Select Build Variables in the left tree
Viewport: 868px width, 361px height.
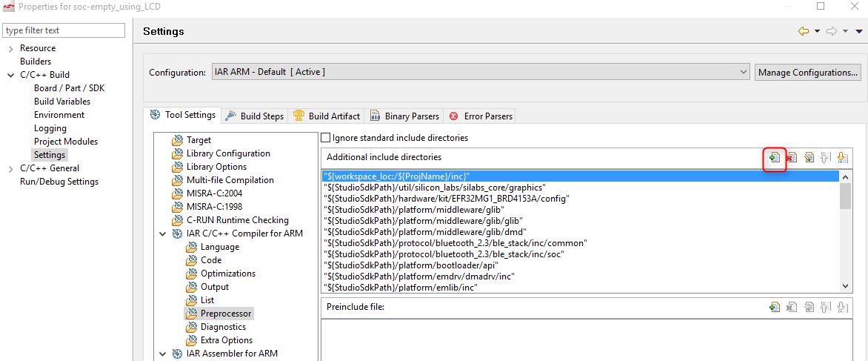point(62,102)
